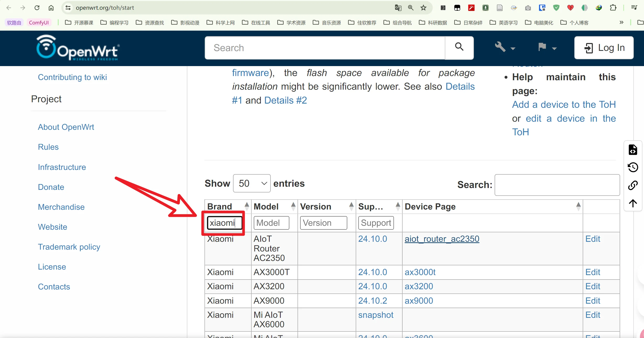The width and height of the screenshot is (644, 338).
Task: Open the 开源慕课 bookmark folder
Action: click(79, 23)
